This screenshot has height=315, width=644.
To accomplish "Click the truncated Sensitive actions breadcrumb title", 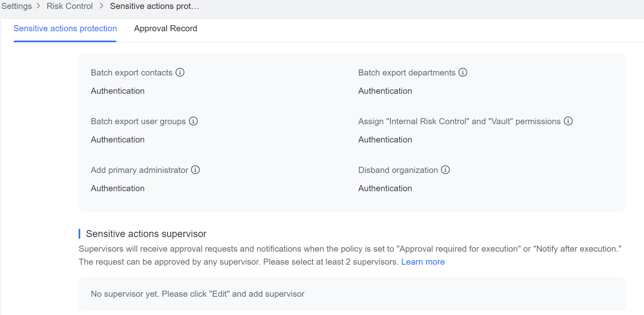I will click(154, 6).
